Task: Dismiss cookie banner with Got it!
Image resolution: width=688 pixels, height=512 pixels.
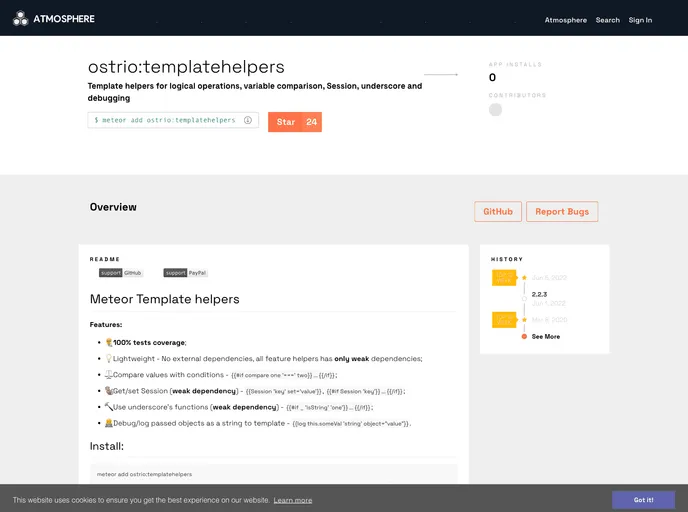Action: (x=643, y=500)
